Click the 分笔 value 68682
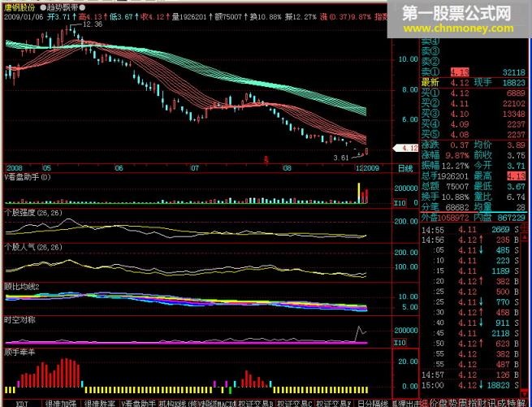 (458, 207)
